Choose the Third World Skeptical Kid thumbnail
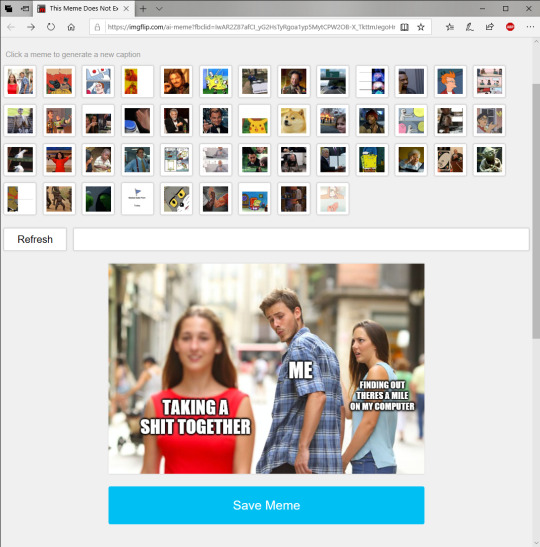The width and height of the screenshot is (540, 547). pyautogui.click(x=98, y=159)
